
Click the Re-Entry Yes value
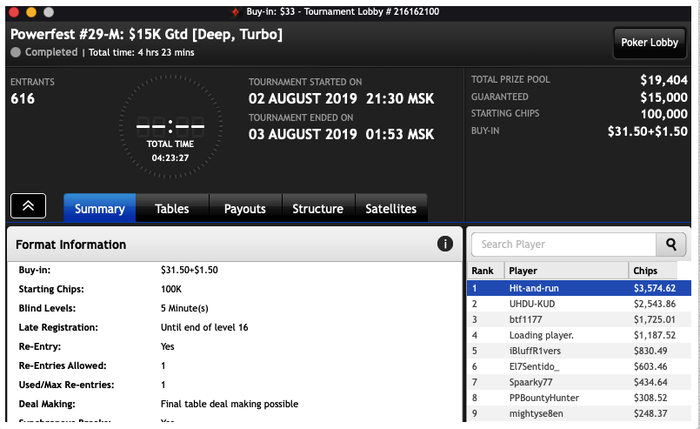[x=167, y=346]
